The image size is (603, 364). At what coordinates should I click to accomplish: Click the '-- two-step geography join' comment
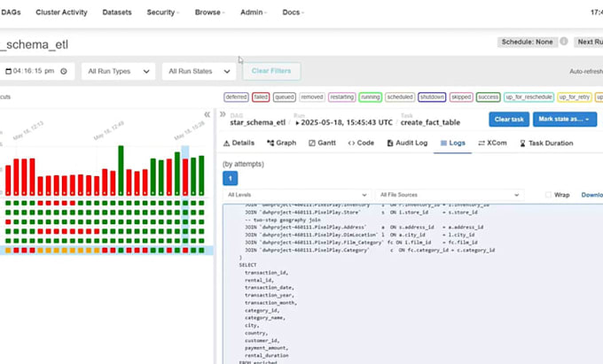(x=283, y=220)
